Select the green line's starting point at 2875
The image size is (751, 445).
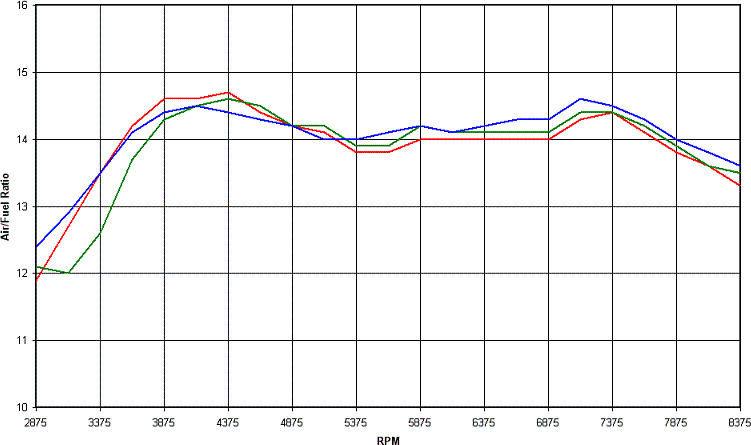click(x=37, y=267)
